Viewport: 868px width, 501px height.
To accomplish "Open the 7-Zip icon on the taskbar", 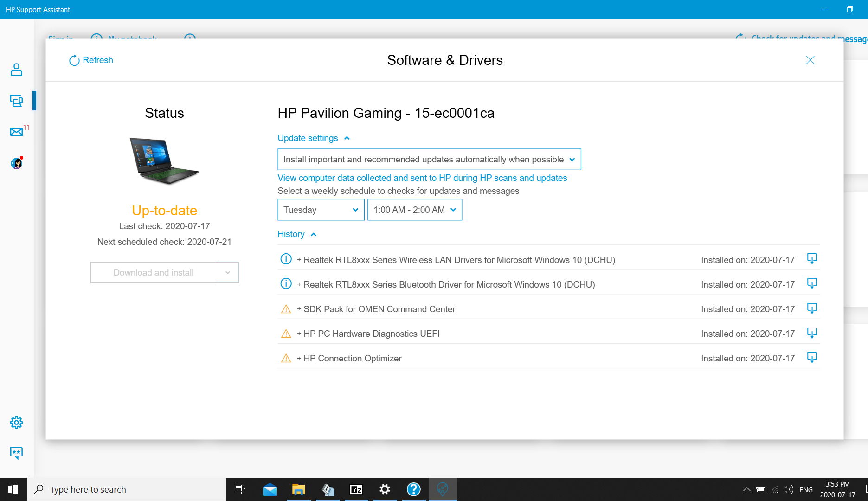I will point(356,489).
